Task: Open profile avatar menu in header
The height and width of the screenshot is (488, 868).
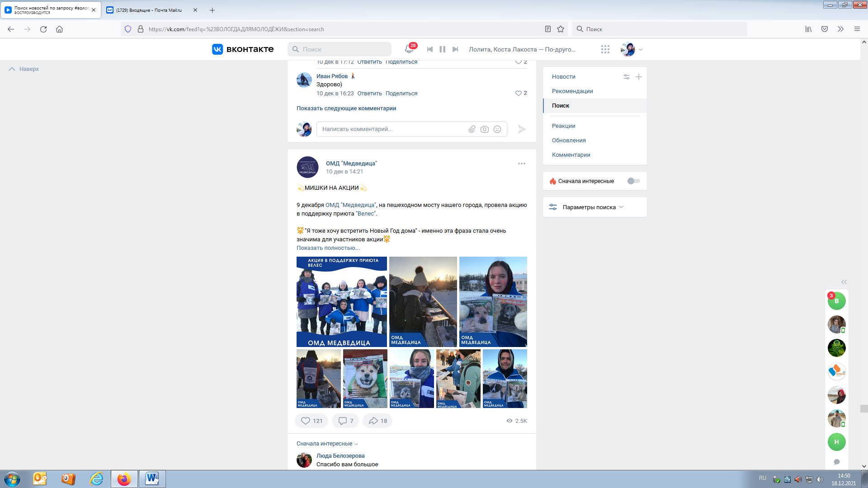Action: [632, 49]
